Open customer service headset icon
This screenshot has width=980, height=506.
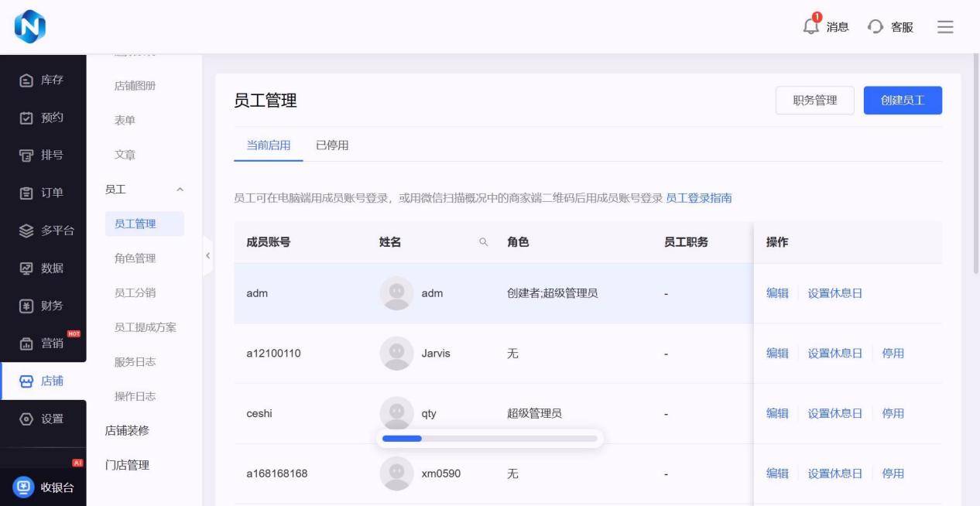pos(875,27)
